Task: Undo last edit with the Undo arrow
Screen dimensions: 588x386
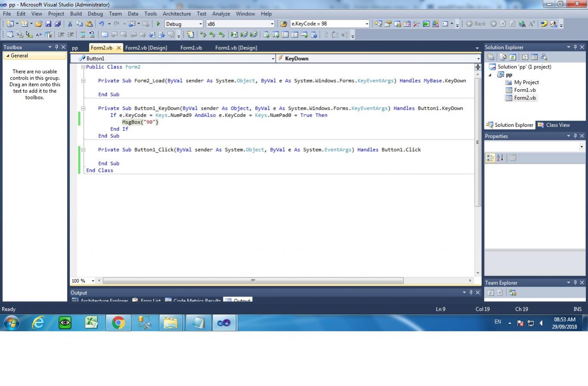Action: (102, 24)
